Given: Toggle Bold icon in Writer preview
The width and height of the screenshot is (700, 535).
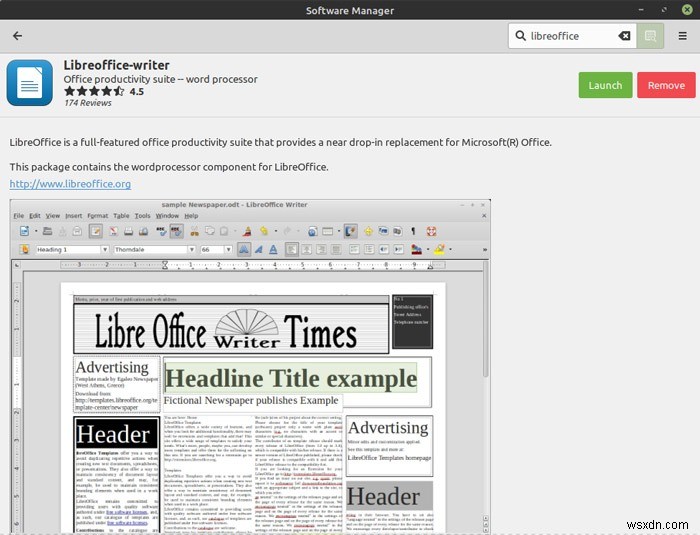Looking at the screenshot, I should (244, 250).
